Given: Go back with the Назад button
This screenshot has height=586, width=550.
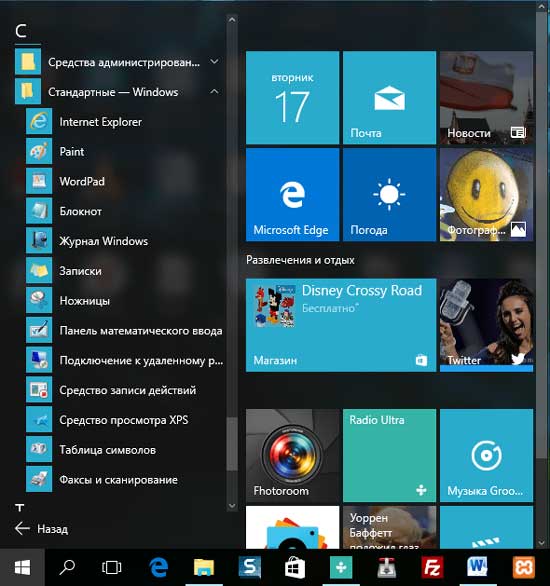Looking at the screenshot, I should (x=41, y=529).
